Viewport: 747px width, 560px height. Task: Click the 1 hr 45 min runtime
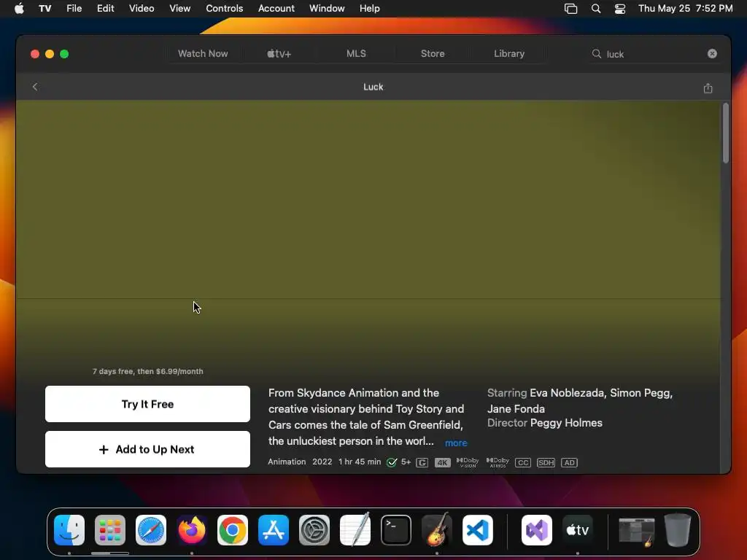pos(360,462)
